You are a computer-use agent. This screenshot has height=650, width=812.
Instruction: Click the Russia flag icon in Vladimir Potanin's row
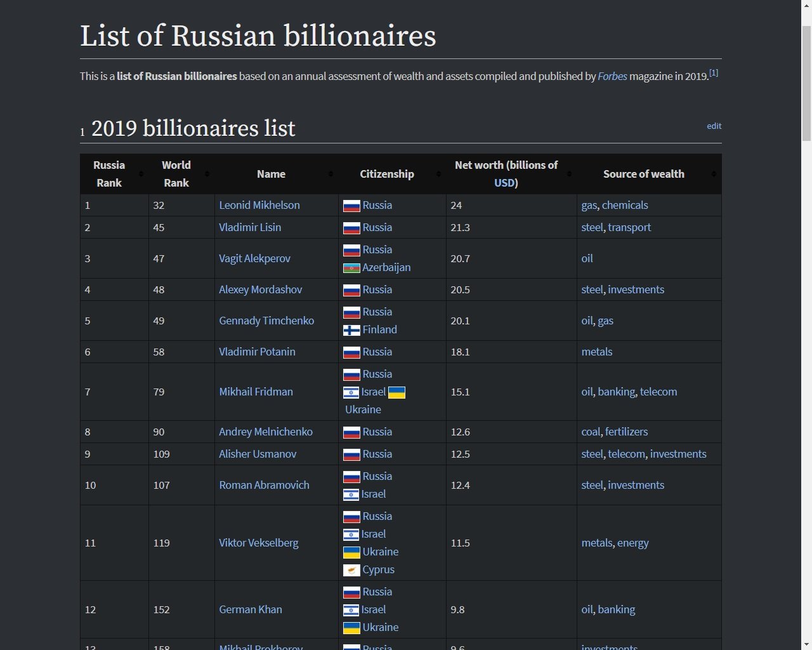point(351,352)
